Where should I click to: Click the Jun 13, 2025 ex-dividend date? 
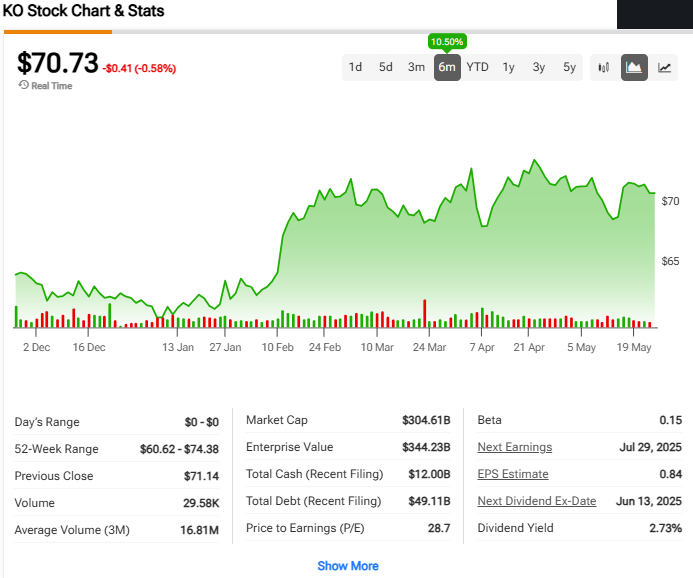(649, 501)
